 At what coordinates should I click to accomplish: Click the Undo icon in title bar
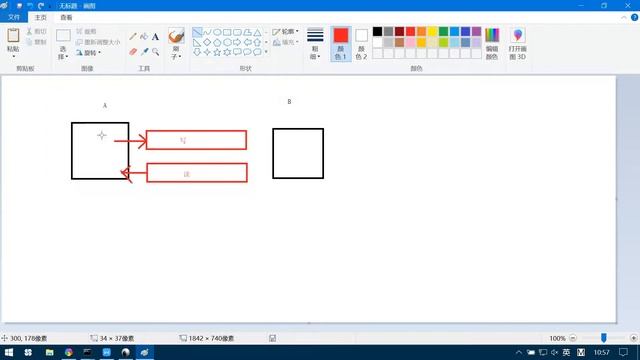pyautogui.click(x=30, y=6)
